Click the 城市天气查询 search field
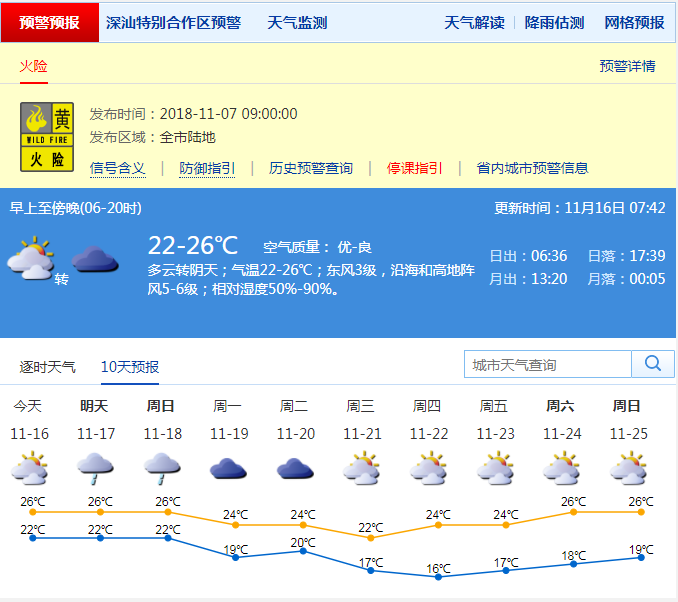Viewport: 678px width, 602px height. tap(548, 365)
